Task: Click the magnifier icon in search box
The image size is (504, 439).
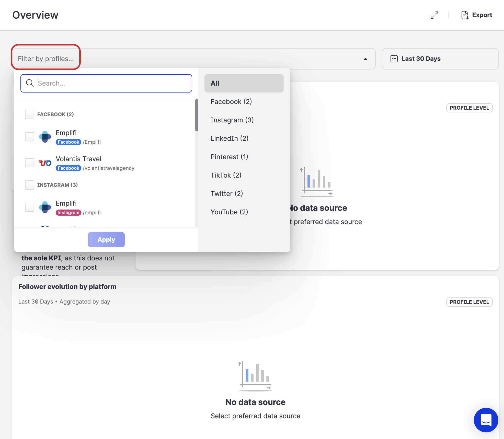Action: (30, 83)
